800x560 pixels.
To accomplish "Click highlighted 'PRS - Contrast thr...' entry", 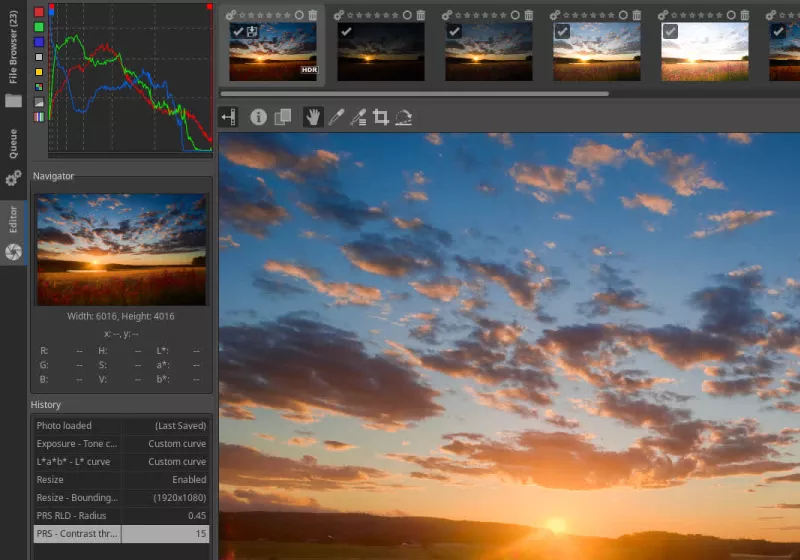I will (121, 533).
